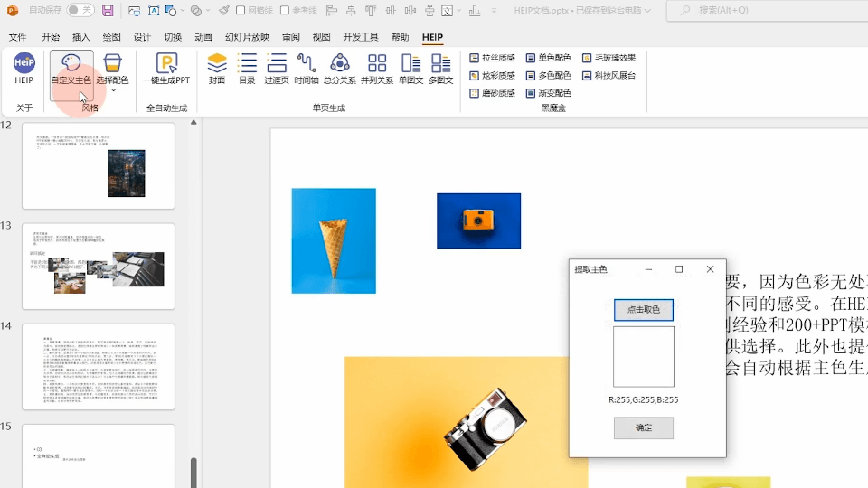
Task: Select slide 12 thumbnail
Action: [99, 166]
